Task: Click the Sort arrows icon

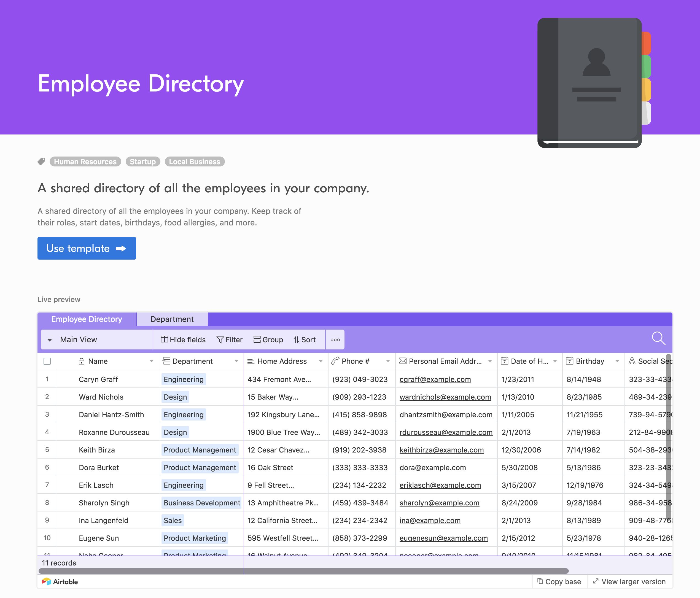Action: point(296,340)
